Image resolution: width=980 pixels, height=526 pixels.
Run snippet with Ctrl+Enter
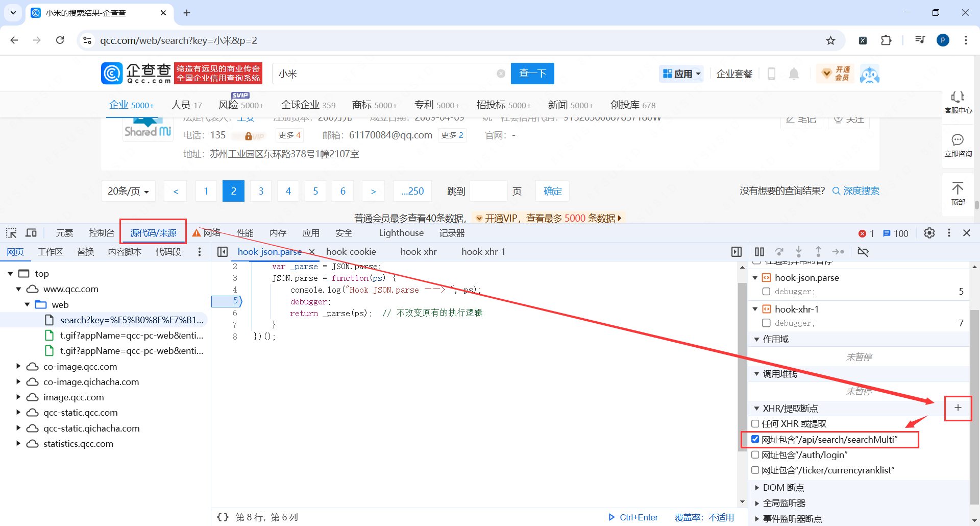pos(633,517)
